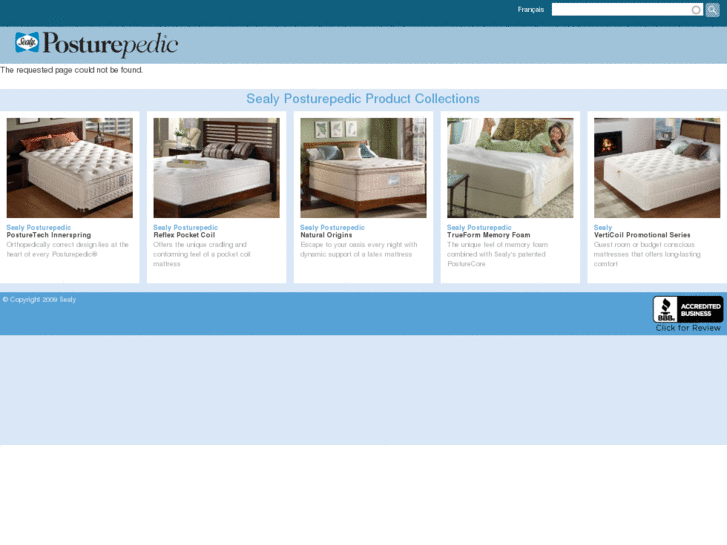Click description 'Offers the unique cradling and'
The height and width of the screenshot is (545, 727).
click(x=200, y=245)
